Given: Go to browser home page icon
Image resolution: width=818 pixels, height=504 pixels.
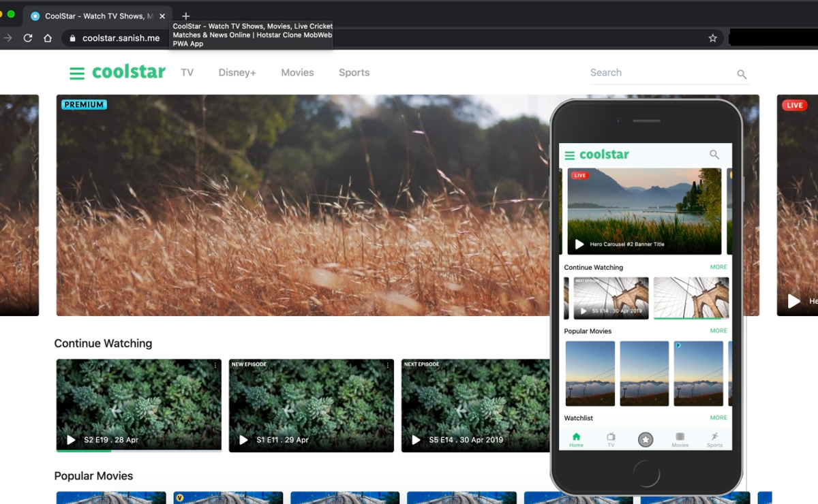Looking at the screenshot, I should point(48,38).
